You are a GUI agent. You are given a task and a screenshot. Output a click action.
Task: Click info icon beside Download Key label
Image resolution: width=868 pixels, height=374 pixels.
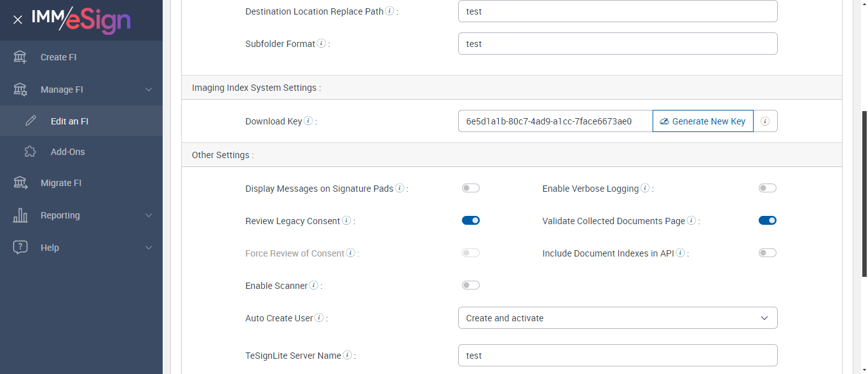(x=308, y=121)
